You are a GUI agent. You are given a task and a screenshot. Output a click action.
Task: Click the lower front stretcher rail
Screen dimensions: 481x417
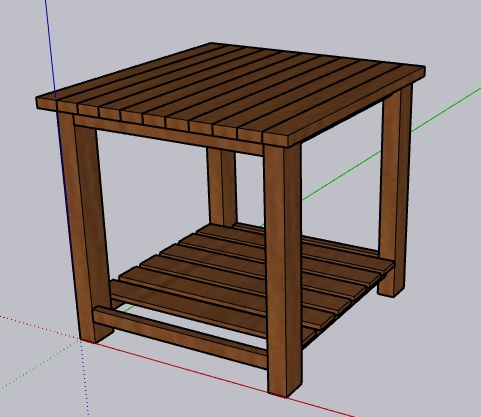pos(180,337)
